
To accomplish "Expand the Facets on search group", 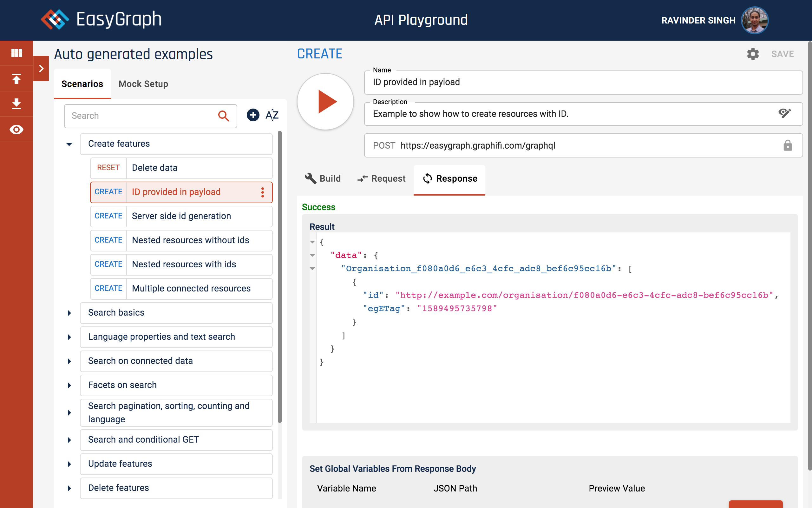I will coord(69,385).
